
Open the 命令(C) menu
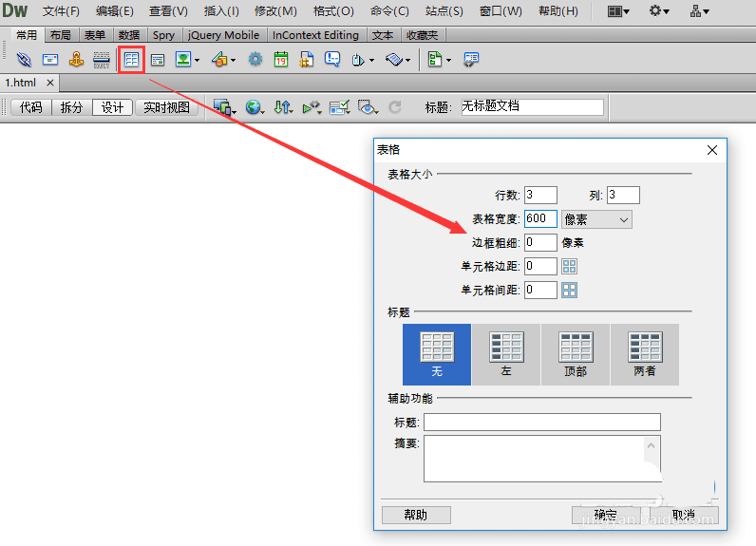tap(389, 11)
